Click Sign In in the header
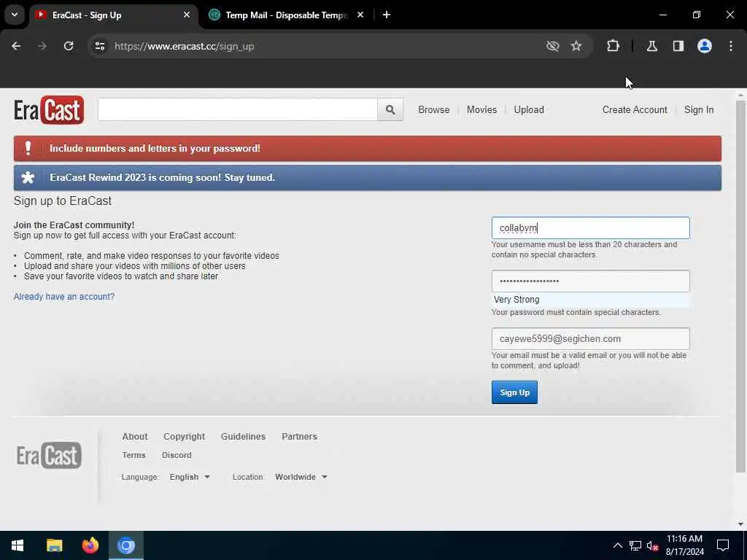Image resolution: width=747 pixels, height=560 pixels. click(x=699, y=110)
